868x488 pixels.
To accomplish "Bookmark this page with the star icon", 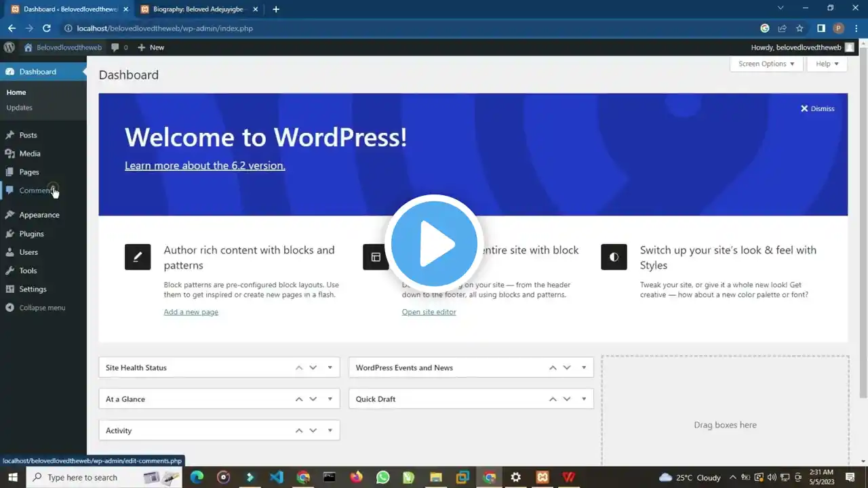I will pos(800,28).
